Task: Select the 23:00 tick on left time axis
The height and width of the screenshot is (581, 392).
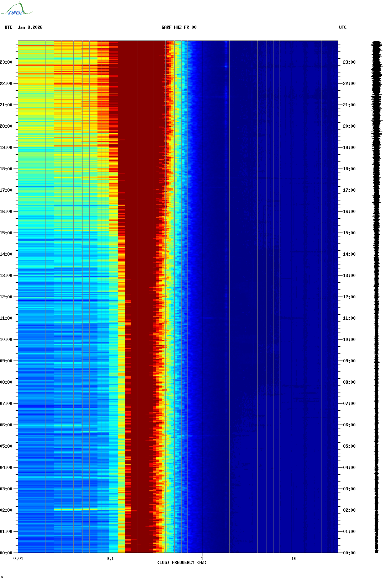Action: [6, 62]
